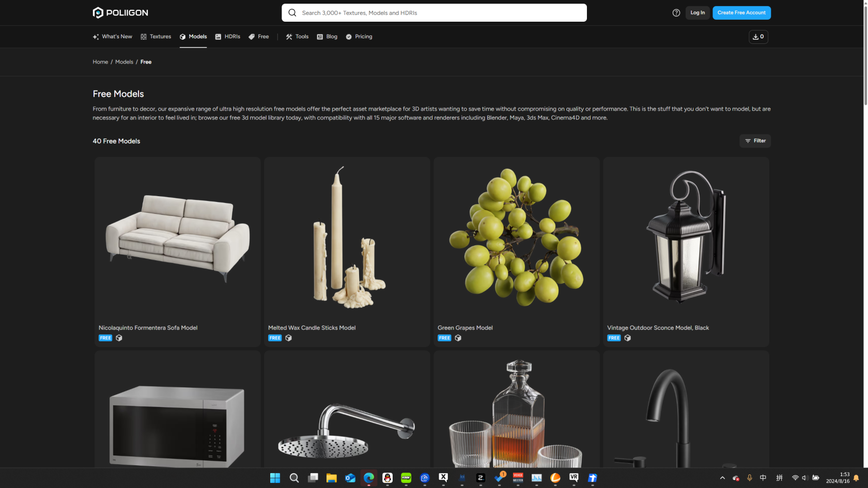
Task: Click the search textures input field
Action: [434, 13]
